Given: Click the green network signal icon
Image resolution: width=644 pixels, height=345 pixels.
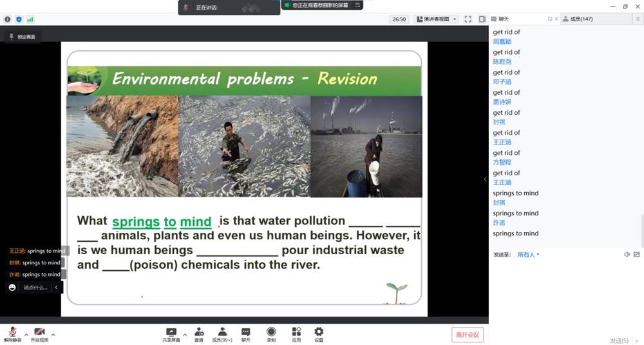Looking at the screenshot, I should pos(30,19).
